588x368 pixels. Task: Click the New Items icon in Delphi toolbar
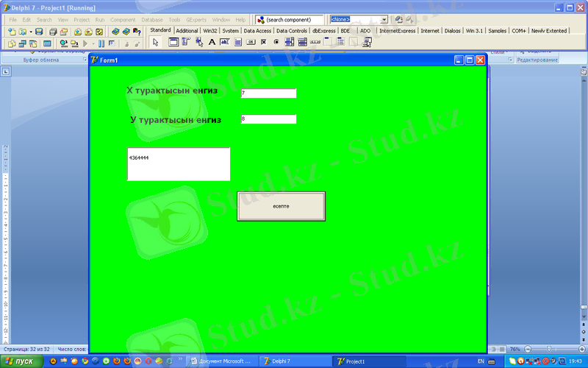pos(12,32)
